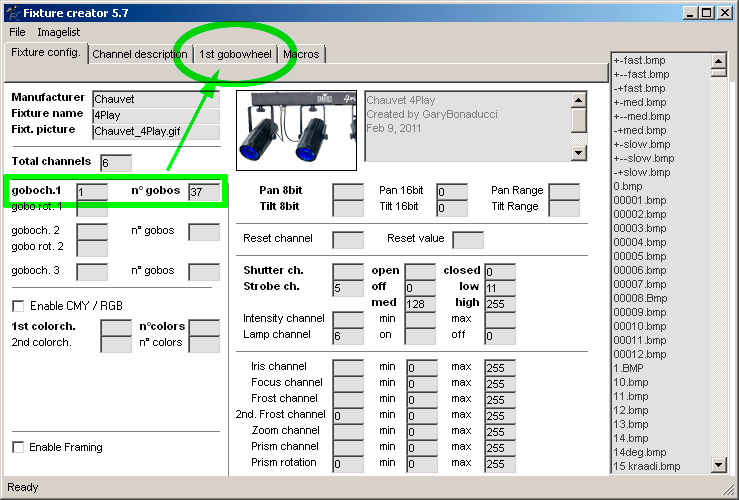Click the goboch. 2 field
Screen dimensions: 739x500
[x=92, y=232]
